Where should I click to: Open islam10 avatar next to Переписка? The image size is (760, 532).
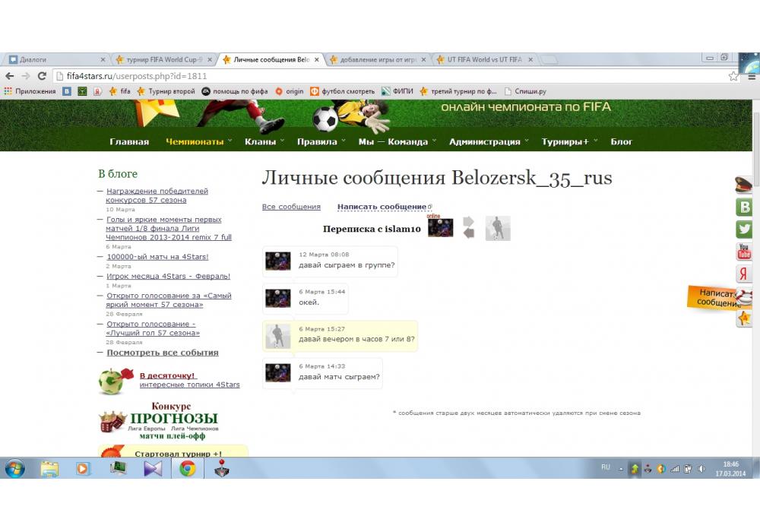(x=441, y=228)
